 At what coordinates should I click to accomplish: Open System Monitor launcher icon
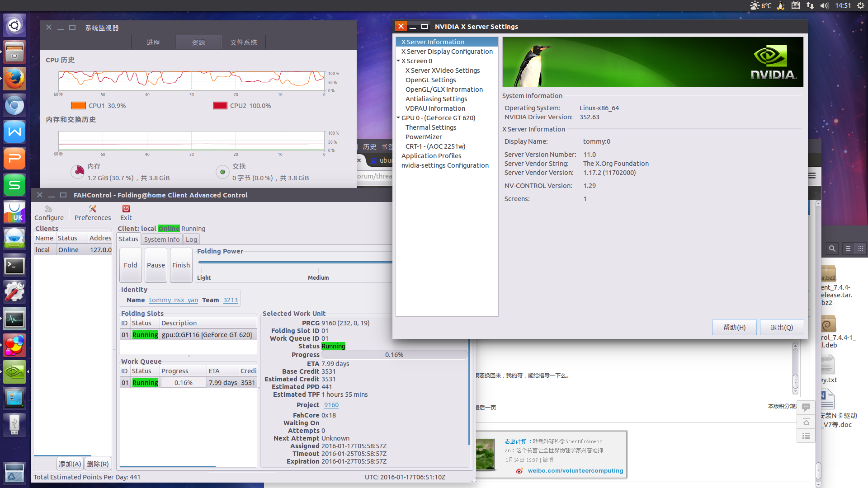click(14, 319)
